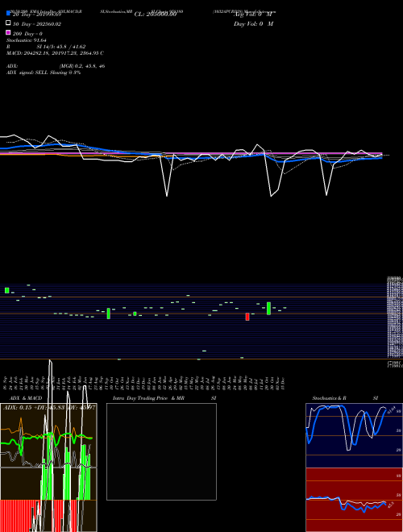This screenshot has width=403, height=532.
Task: Click the 'Avg Vol: 0 M' label
Action: [x=253, y=15]
